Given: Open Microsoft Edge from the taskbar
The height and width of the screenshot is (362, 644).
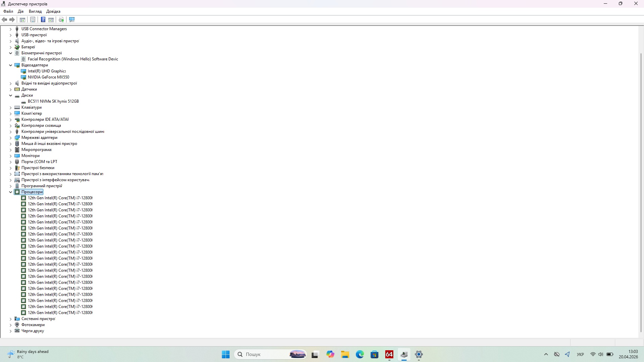Looking at the screenshot, I should (x=360, y=354).
